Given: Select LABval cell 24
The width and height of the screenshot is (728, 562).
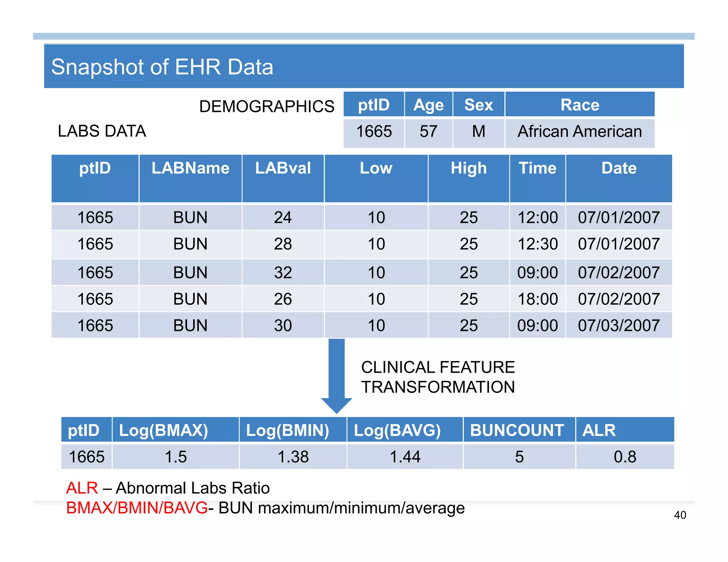Looking at the screenshot, I should 283,217.
